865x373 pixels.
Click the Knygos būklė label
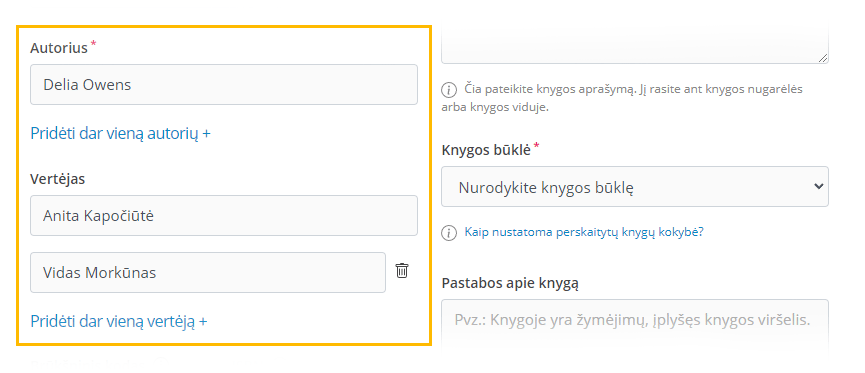click(x=487, y=150)
